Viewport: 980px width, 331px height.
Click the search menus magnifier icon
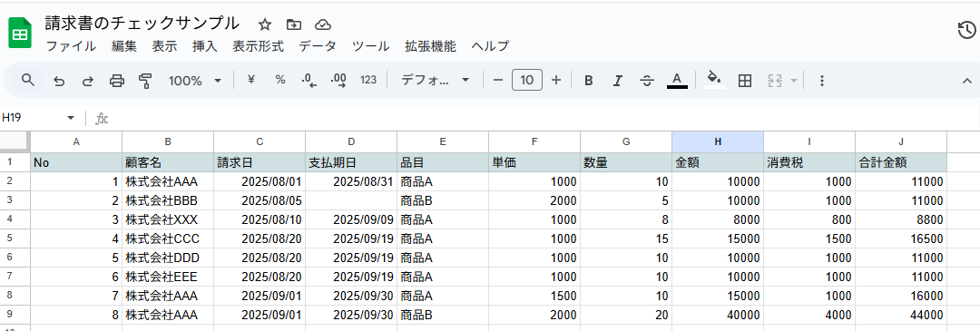pyautogui.click(x=27, y=80)
